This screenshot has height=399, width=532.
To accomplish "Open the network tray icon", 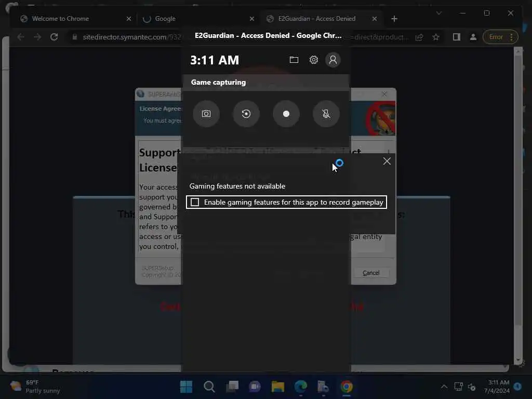I will pyautogui.click(x=458, y=387).
